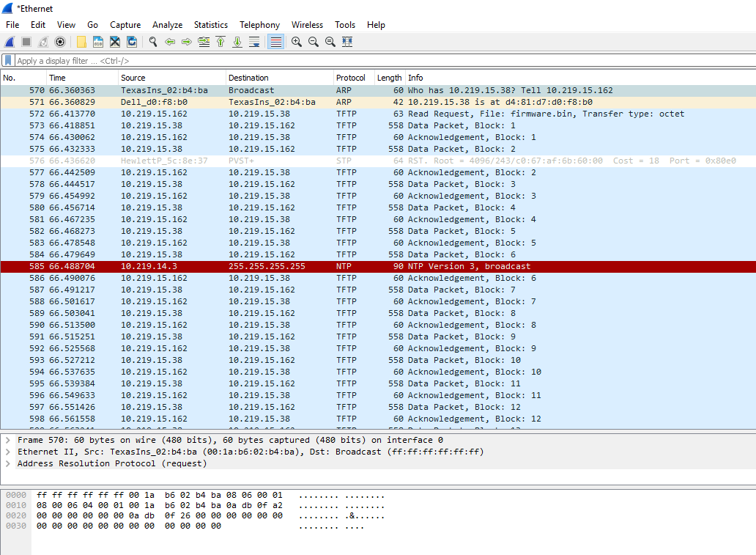Jump to last packet icon

(x=237, y=42)
